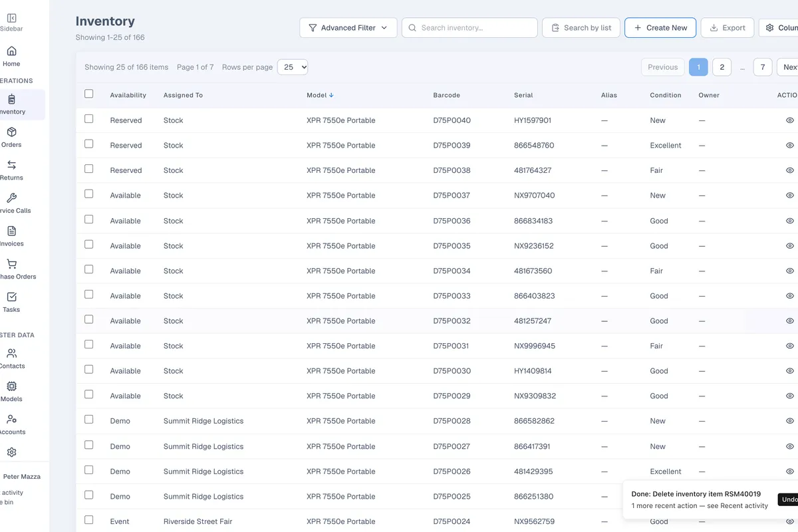Go to page 2
This screenshot has height=532, width=798.
point(722,67)
